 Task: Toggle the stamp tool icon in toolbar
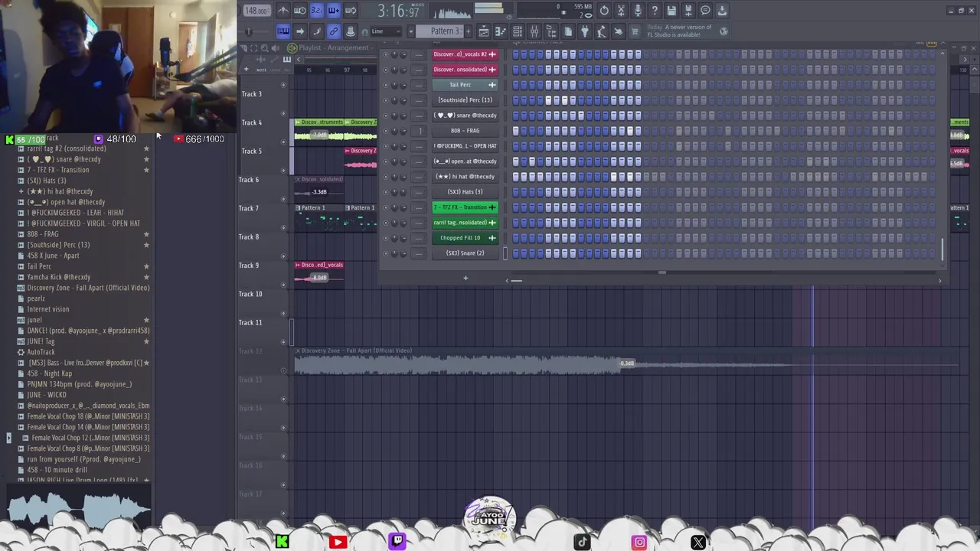[x=351, y=31]
